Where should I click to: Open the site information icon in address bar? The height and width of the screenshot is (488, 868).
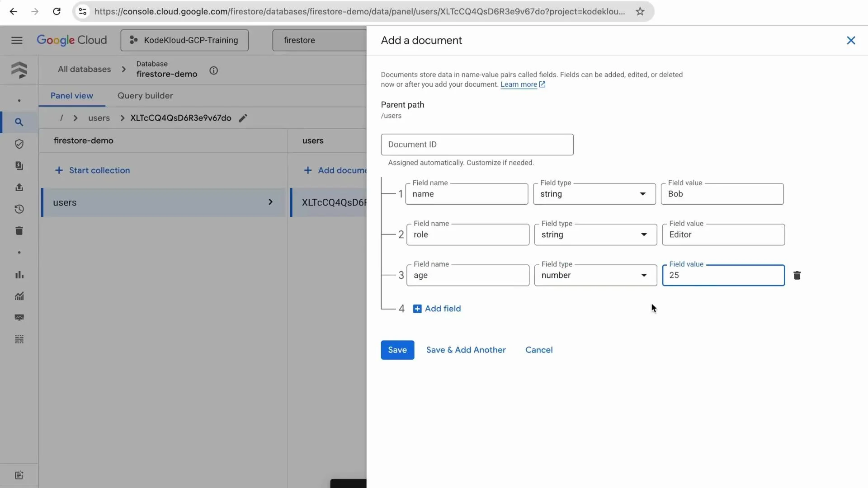pyautogui.click(x=83, y=11)
